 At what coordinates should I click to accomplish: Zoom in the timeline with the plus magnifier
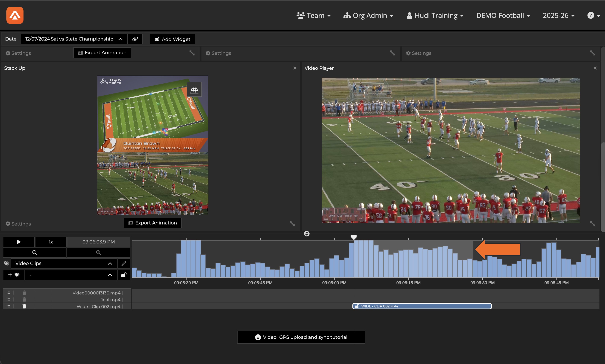[98, 252]
